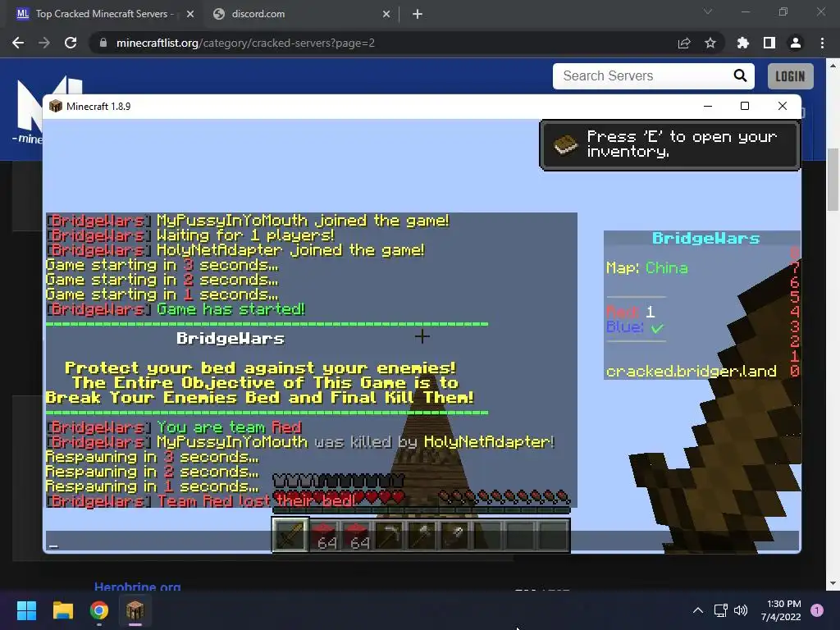This screenshot has width=840, height=630.
Task: Click the Chrome forward arrow
Action: tap(44, 43)
